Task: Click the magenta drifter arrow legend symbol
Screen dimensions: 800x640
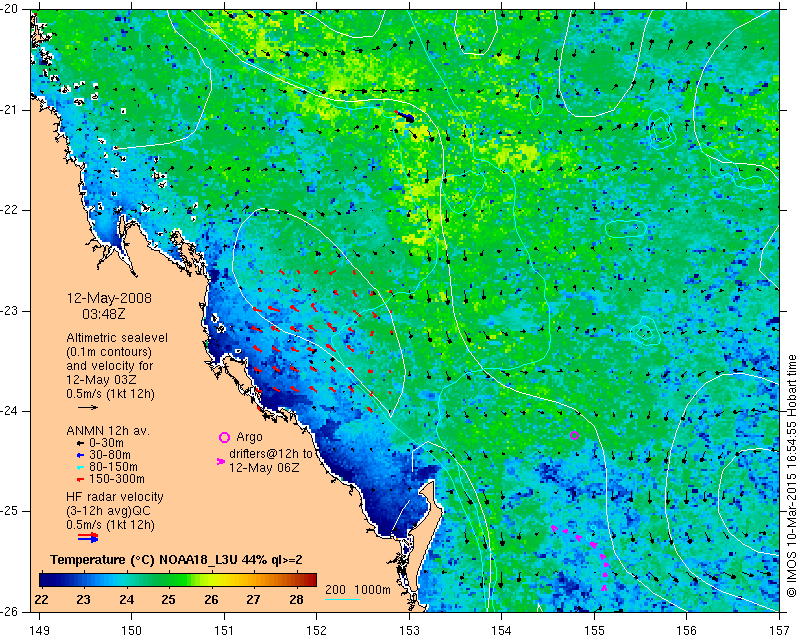Action: 221,461
